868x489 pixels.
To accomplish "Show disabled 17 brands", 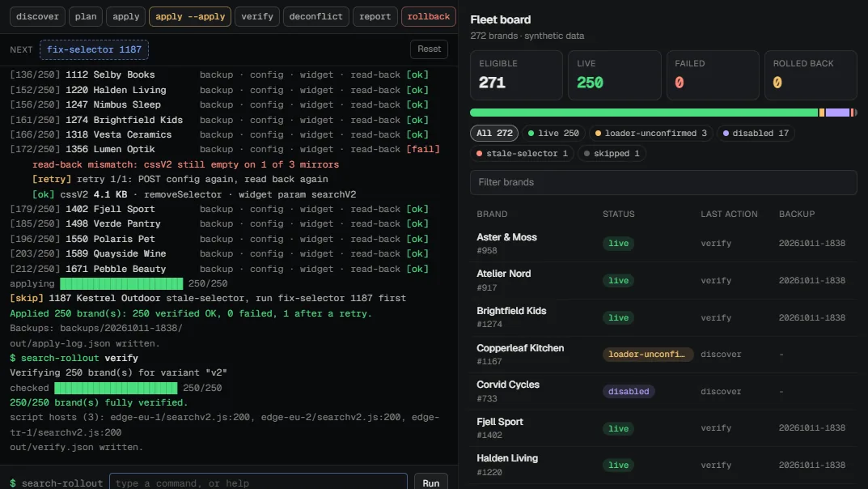I will point(756,133).
